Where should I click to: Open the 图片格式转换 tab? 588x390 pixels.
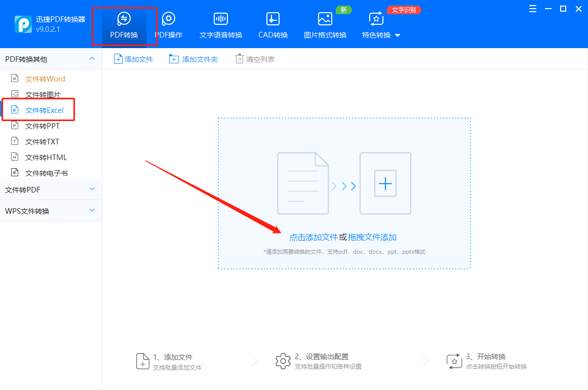click(x=325, y=25)
